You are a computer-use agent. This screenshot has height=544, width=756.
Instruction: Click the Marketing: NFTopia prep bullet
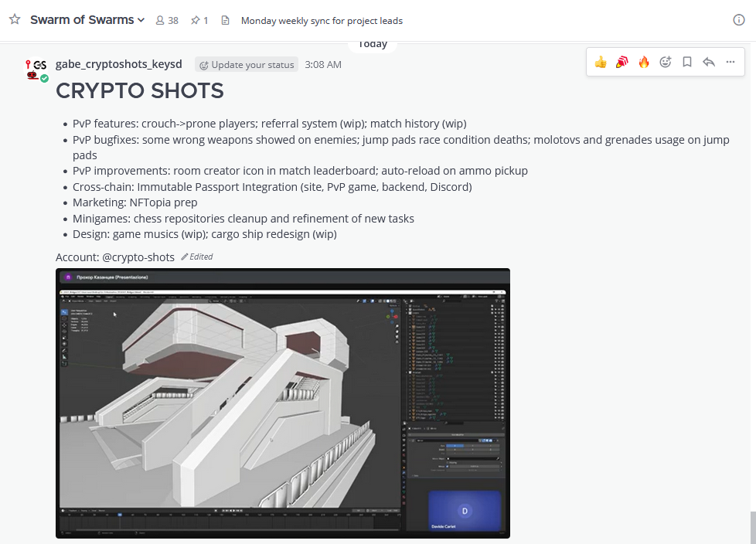pyautogui.click(x=135, y=202)
